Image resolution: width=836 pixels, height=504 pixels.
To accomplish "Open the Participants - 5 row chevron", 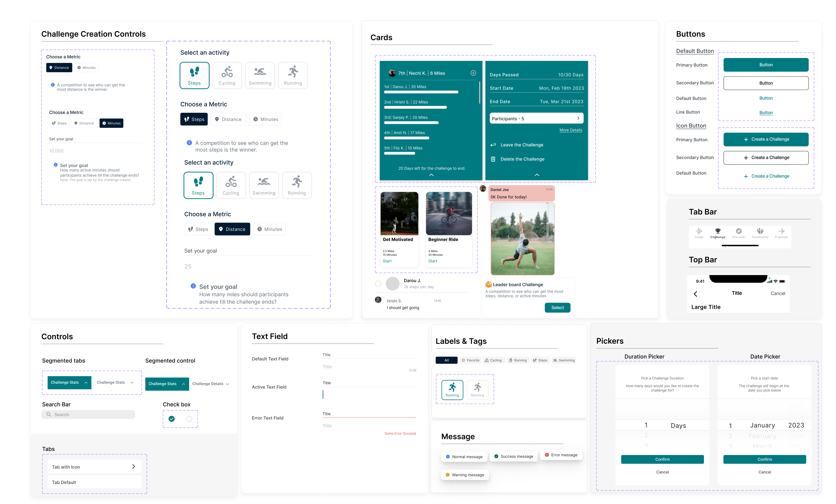I will pos(578,118).
